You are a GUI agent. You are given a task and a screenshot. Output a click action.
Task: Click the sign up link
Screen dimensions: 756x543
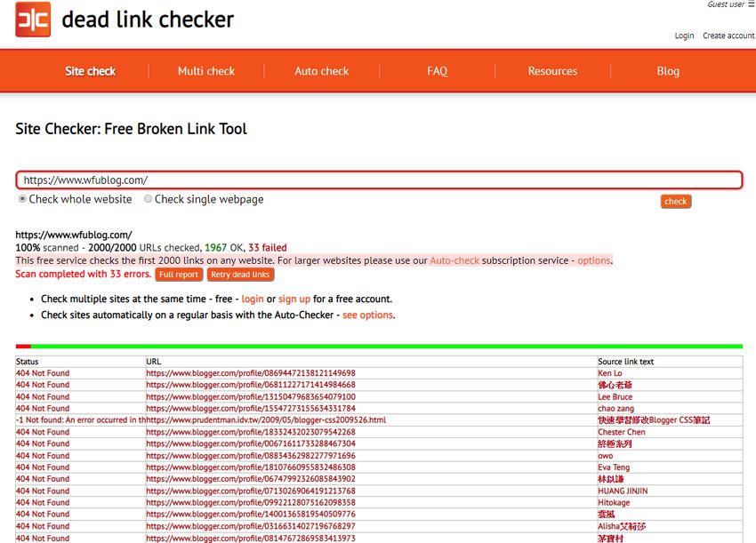(294, 299)
